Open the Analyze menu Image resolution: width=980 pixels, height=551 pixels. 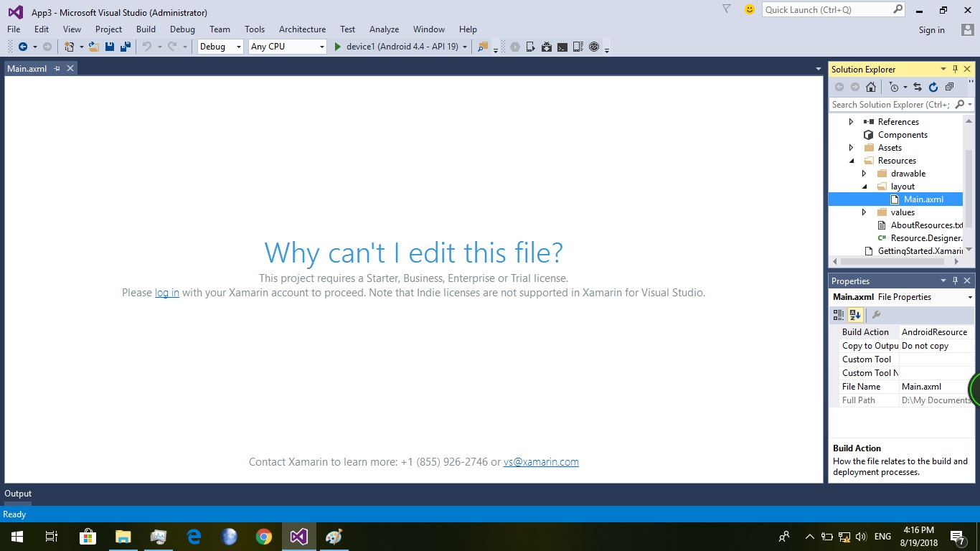coord(384,29)
